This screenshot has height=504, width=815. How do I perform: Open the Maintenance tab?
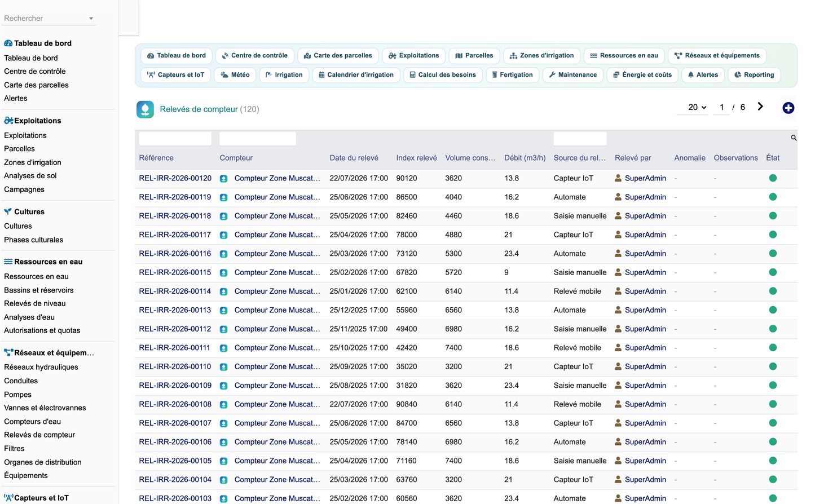573,75
